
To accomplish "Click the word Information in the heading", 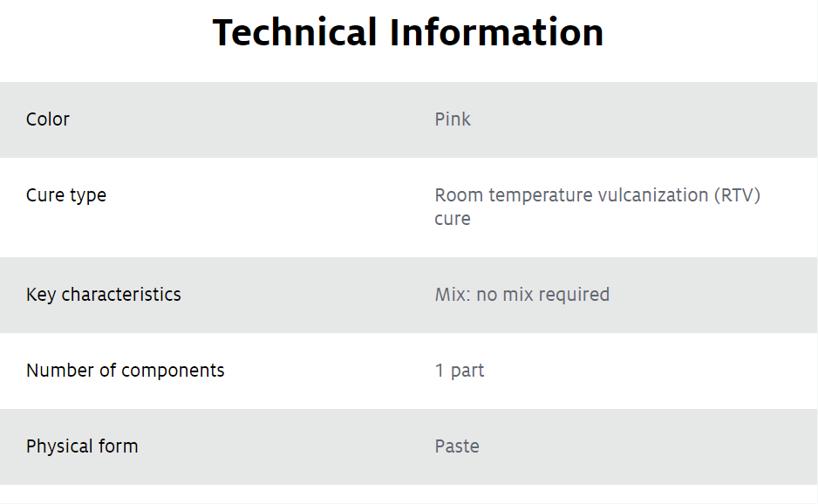I will click(497, 33).
